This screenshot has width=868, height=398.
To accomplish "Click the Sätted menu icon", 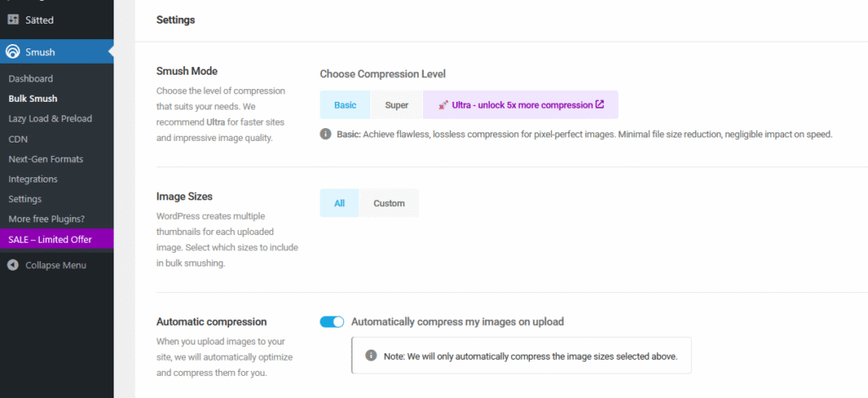I will (x=13, y=19).
